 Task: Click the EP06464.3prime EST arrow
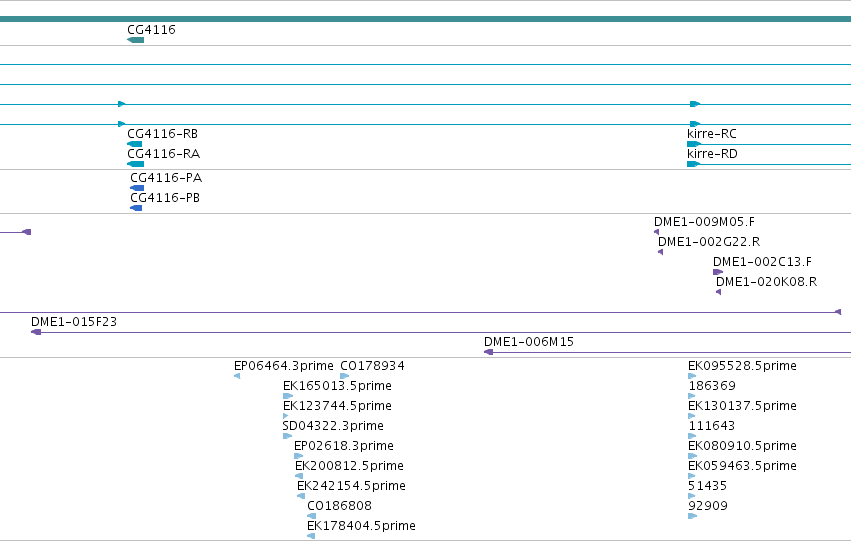click(x=237, y=376)
